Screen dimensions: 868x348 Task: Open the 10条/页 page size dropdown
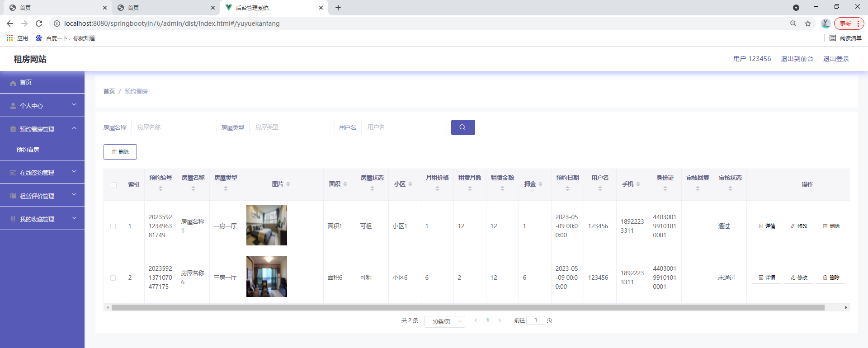[x=445, y=321]
